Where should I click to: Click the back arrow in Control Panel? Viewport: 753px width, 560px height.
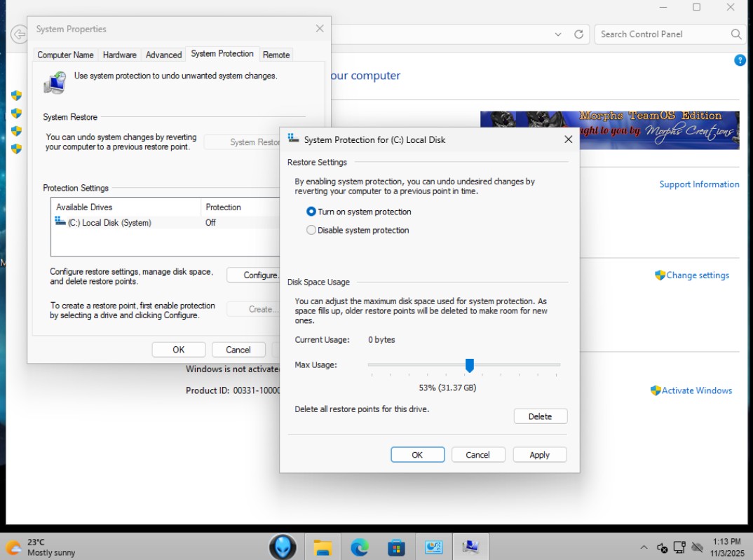click(19, 34)
